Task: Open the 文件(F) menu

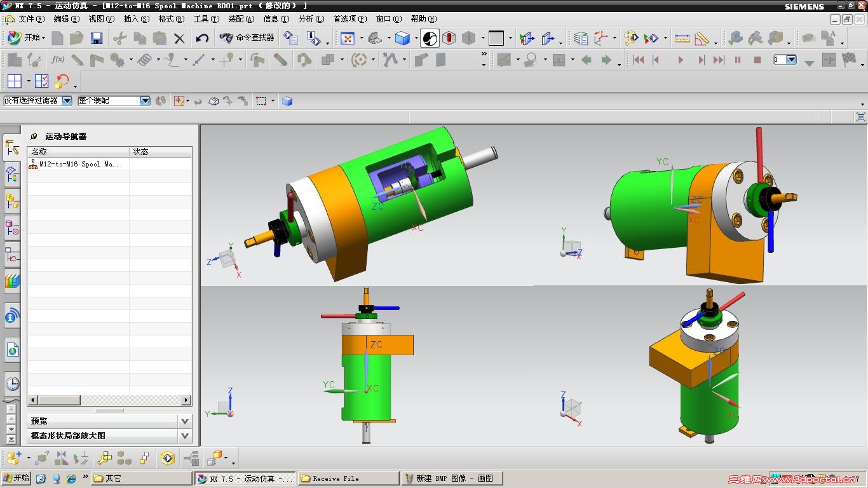Action: pos(31,19)
